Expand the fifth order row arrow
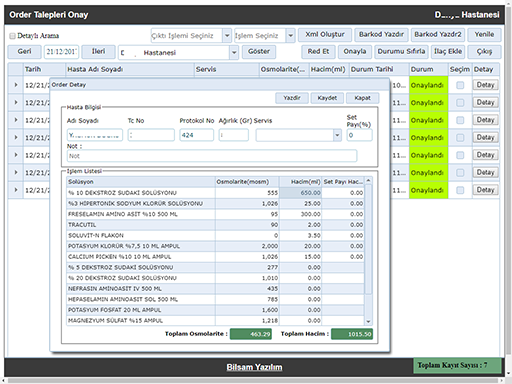This screenshot has height=384, width=512. pyautogui.click(x=16, y=155)
